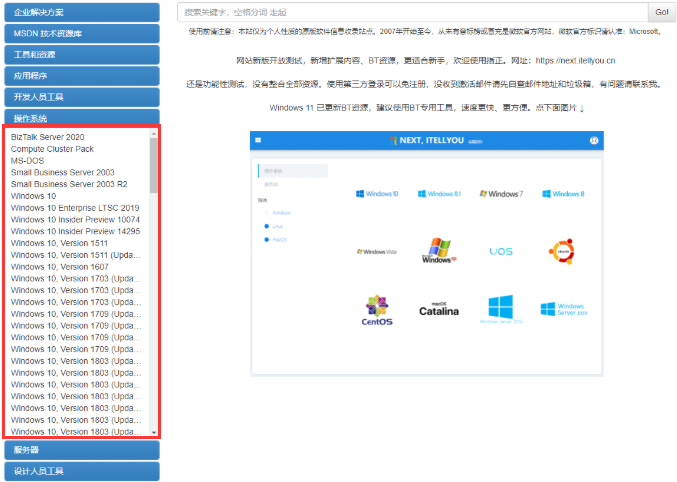
Task: Click the Windows 7 logo in the preview
Action: (500, 193)
